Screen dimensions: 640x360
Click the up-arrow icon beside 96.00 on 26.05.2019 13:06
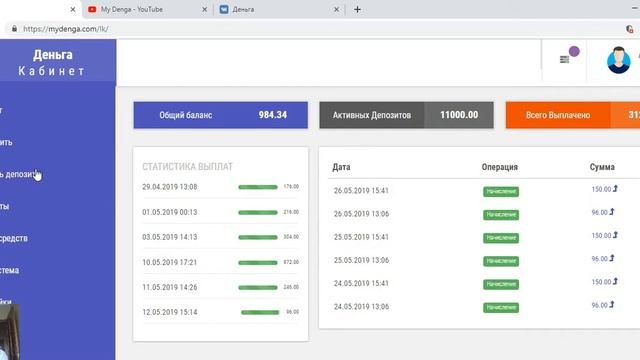(x=612, y=212)
